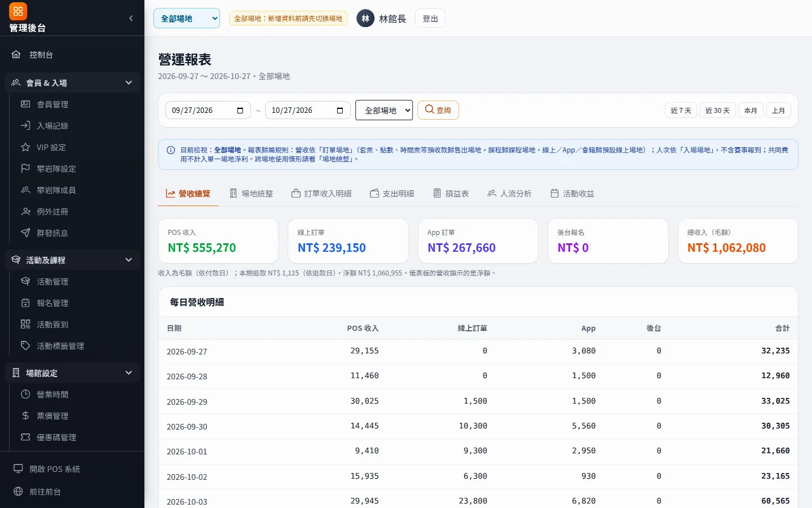Select the 近 7 天 quick range
Image resolution: width=812 pixels, height=508 pixels.
pyautogui.click(x=681, y=111)
